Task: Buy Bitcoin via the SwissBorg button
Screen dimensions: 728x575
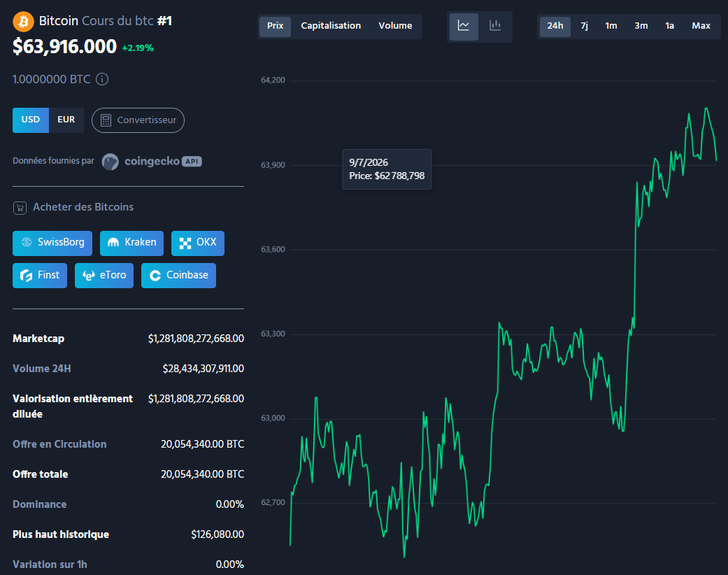Action: tap(52, 243)
